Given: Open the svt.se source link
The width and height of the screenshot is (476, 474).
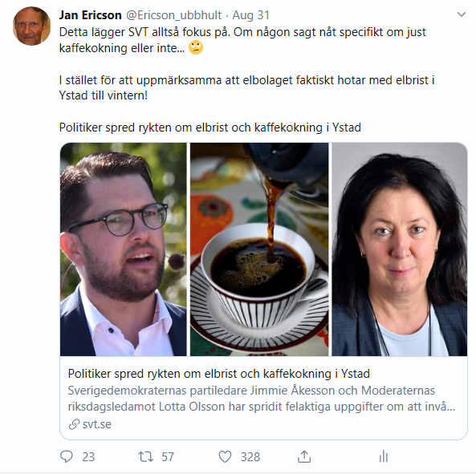Looking at the screenshot, I should pos(97,424).
